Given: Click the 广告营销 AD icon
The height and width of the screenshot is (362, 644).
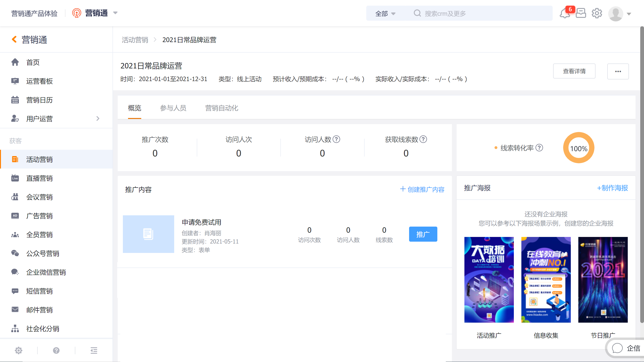Looking at the screenshot, I should click(15, 216).
